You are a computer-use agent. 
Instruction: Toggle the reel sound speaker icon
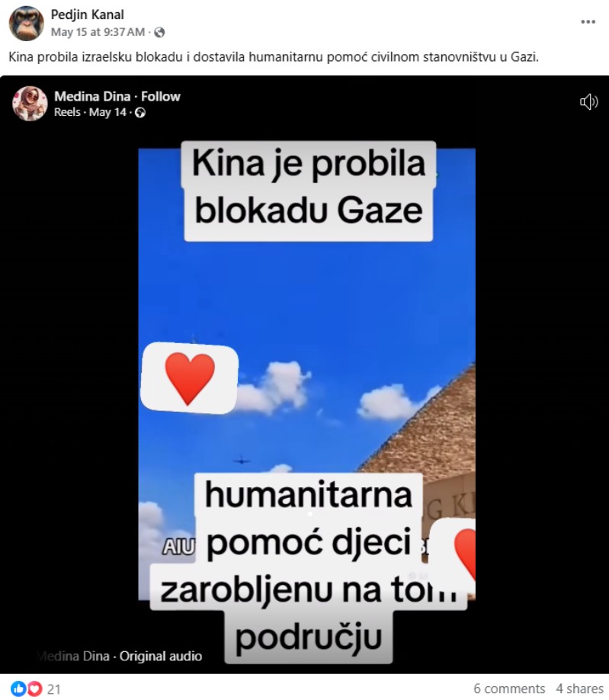point(588,101)
